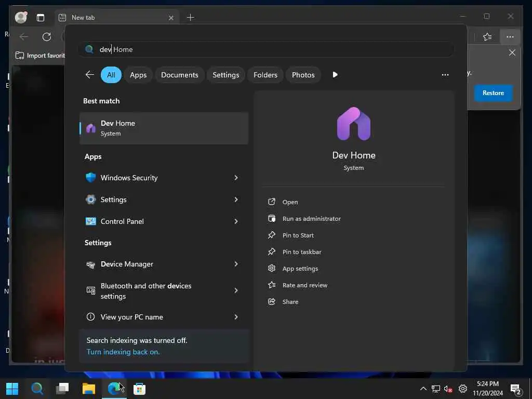Click the Edge profile avatar icon
The height and width of the screenshot is (399, 532).
coord(21,17)
